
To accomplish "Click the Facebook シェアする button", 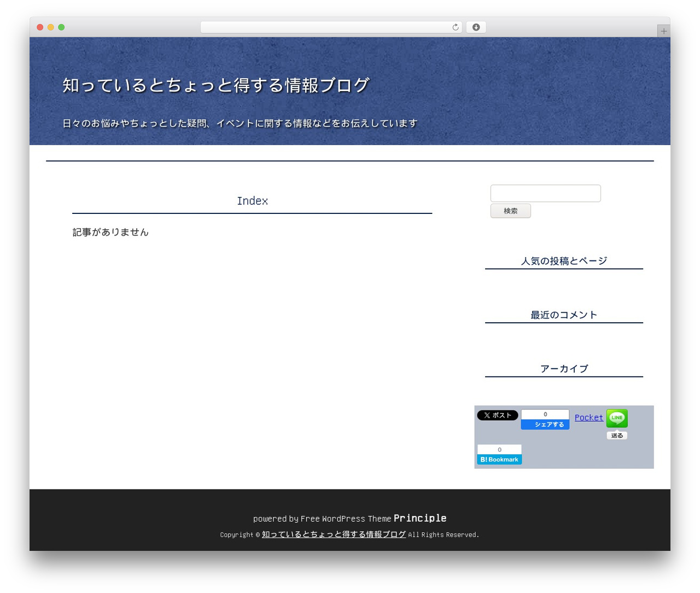I will [545, 425].
